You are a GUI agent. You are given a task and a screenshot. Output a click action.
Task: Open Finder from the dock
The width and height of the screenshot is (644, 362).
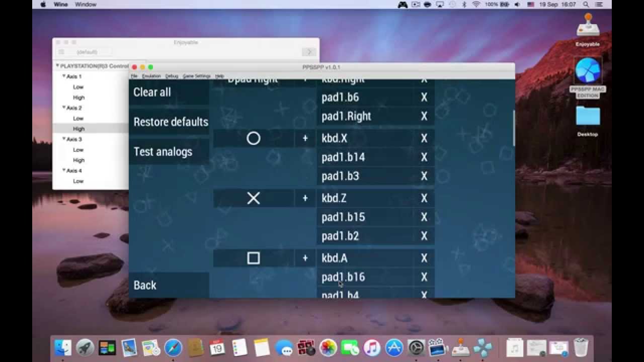coord(63,347)
